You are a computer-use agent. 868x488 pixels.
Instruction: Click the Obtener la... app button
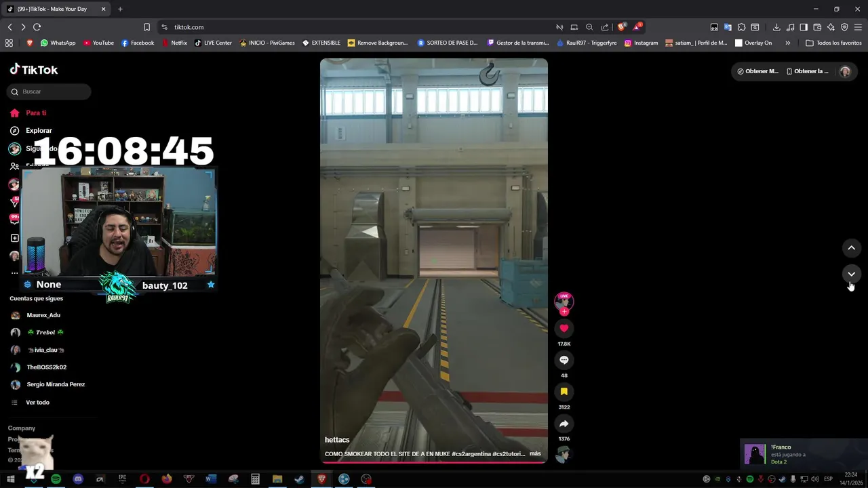[x=808, y=71]
